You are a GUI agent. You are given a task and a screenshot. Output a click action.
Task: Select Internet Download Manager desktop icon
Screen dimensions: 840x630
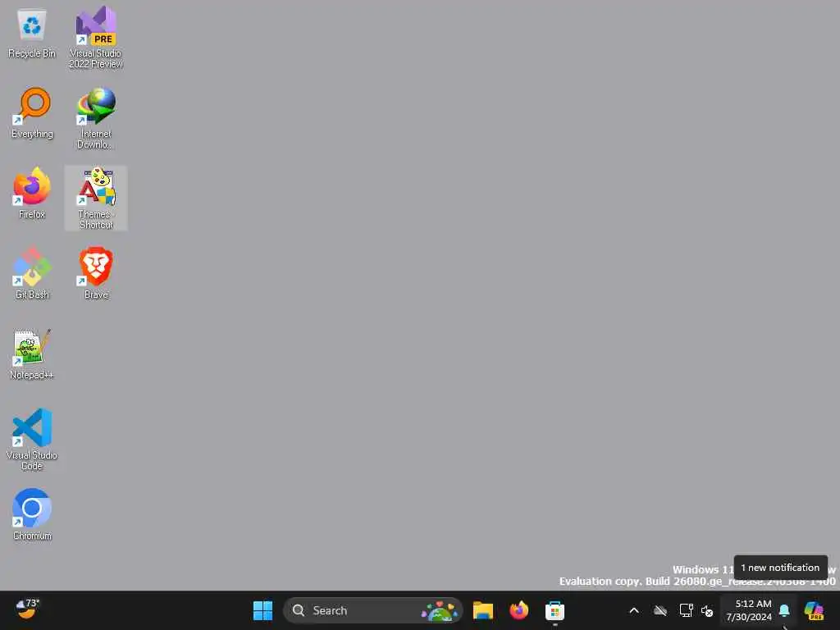(96, 118)
